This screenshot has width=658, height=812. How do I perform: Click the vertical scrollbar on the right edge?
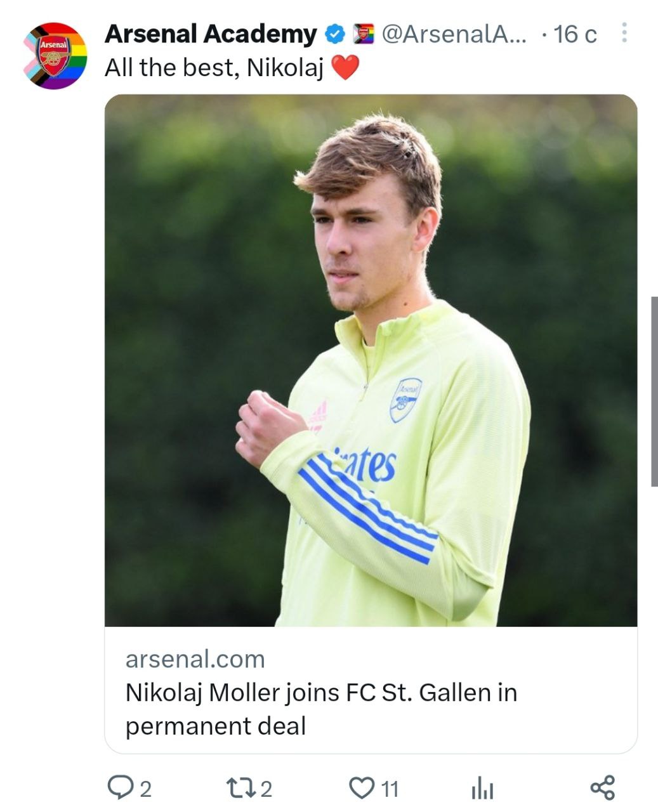point(654,391)
